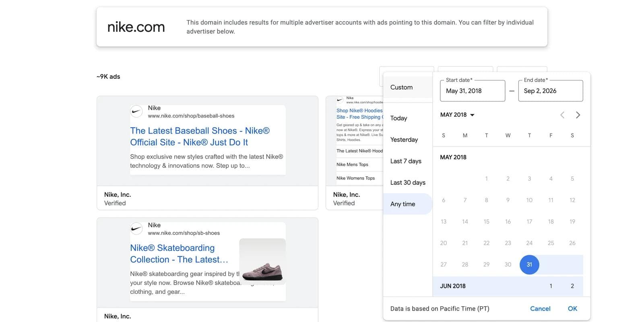Click Cancel in date picker
This screenshot has width=644, height=322.
pos(540,309)
